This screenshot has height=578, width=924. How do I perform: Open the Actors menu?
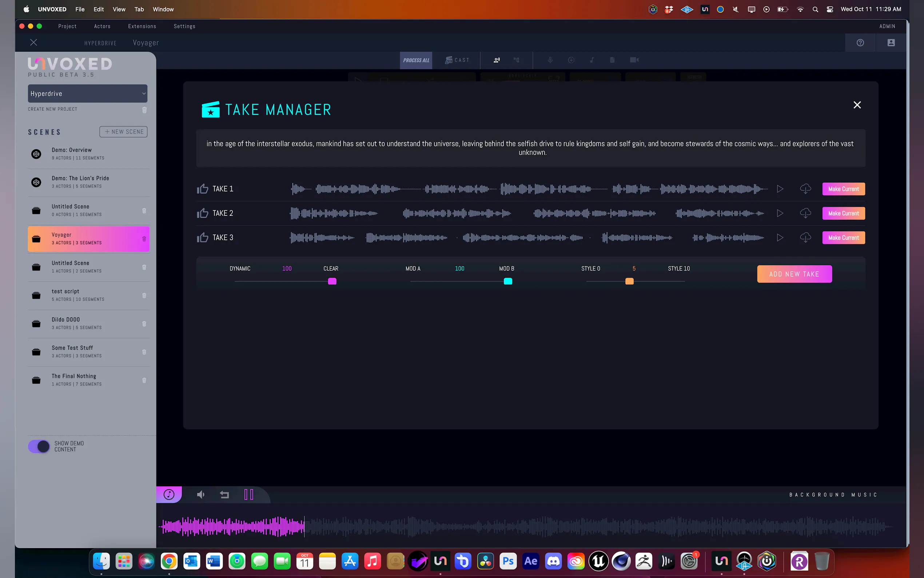[x=102, y=26]
